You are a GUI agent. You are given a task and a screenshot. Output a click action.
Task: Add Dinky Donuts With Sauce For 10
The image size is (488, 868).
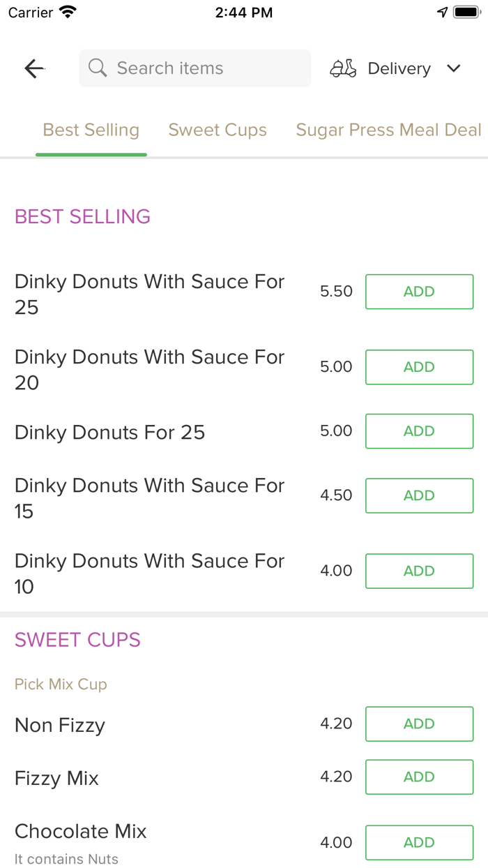[x=419, y=571]
